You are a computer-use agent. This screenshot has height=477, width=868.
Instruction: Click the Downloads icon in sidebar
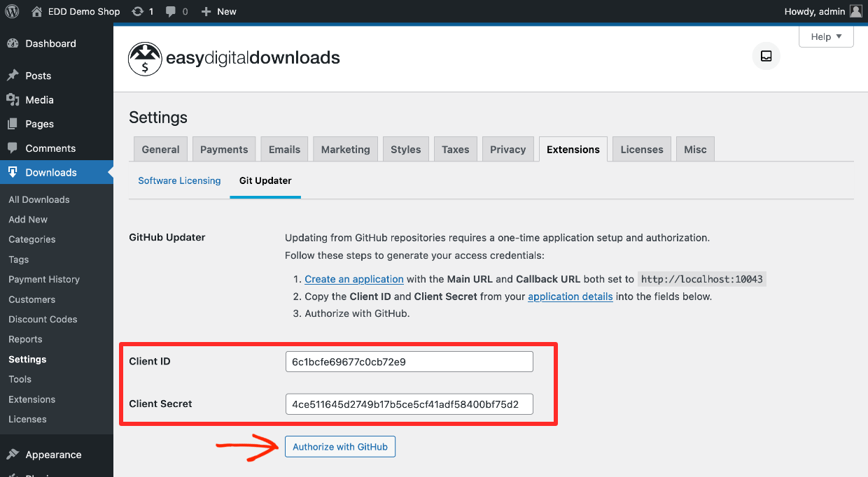[13, 173]
